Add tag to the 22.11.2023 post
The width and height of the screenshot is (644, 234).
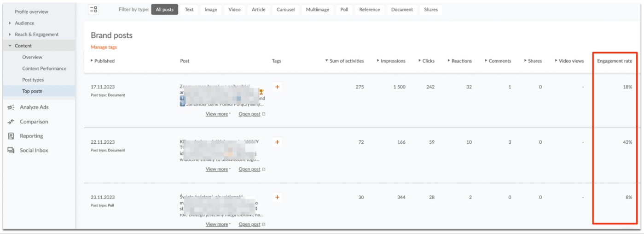point(277,142)
